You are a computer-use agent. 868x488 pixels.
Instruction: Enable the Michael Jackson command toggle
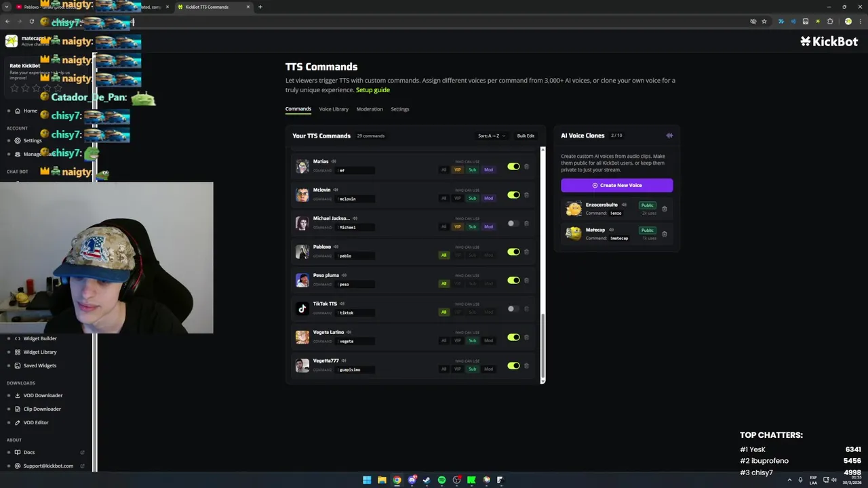point(513,223)
